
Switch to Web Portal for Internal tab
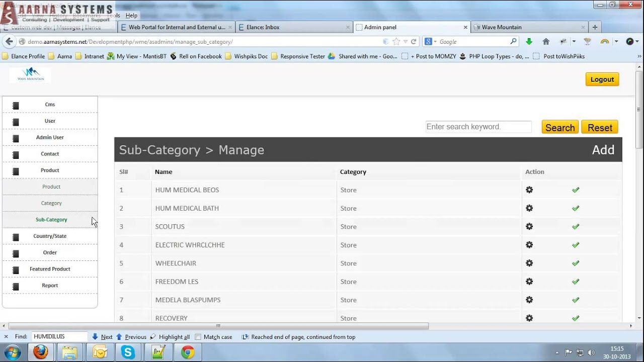point(177,27)
